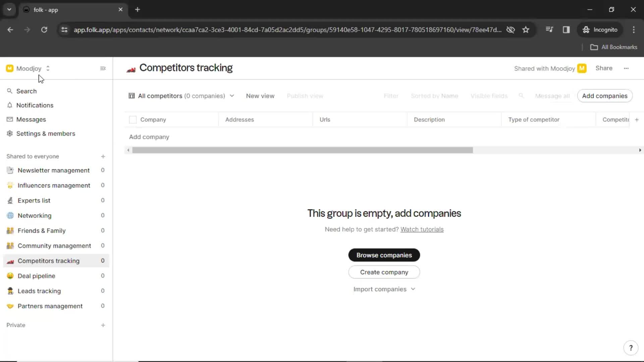Expand the All competitors view dropdown
Screen dimensions: 644x362
point(232,96)
